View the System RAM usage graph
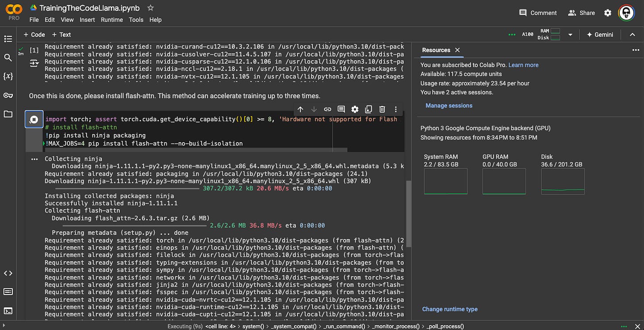The image size is (644, 330). [445, 181]
